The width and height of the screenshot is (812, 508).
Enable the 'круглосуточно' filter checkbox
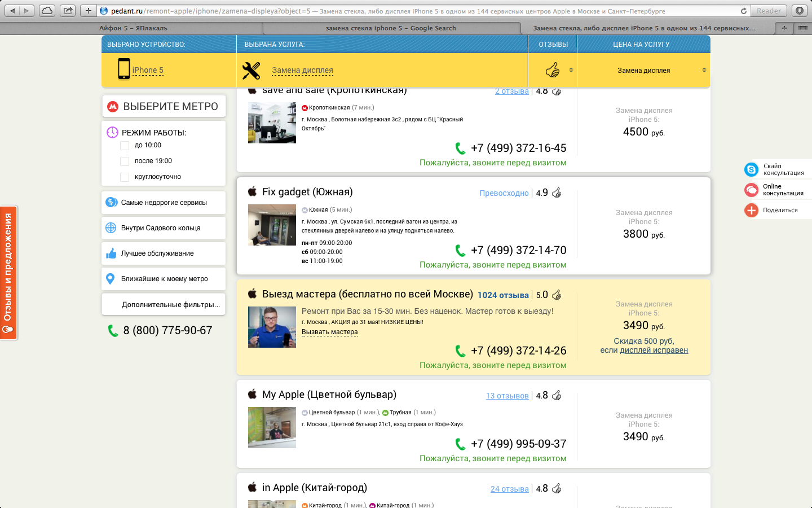coord(125,177)
